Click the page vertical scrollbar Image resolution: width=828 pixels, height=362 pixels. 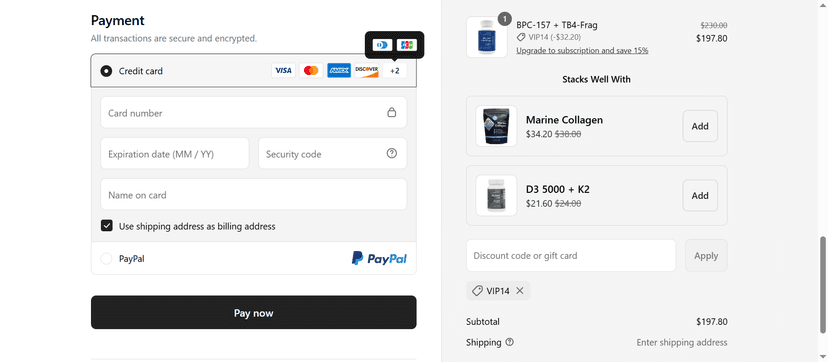point(823,285)
